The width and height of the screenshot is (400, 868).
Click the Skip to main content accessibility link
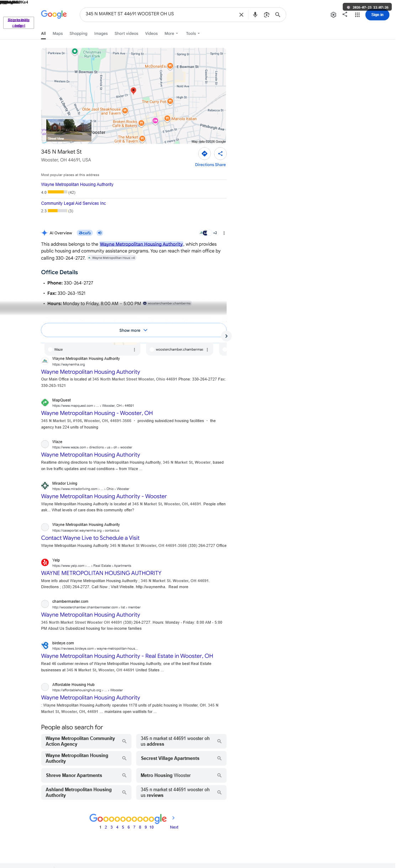[19, 23]
